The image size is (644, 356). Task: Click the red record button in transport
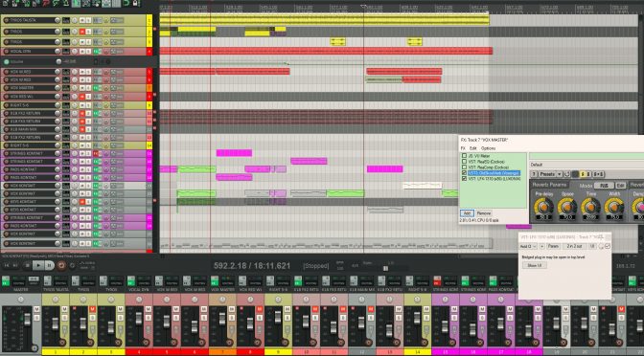click(61, 265)
